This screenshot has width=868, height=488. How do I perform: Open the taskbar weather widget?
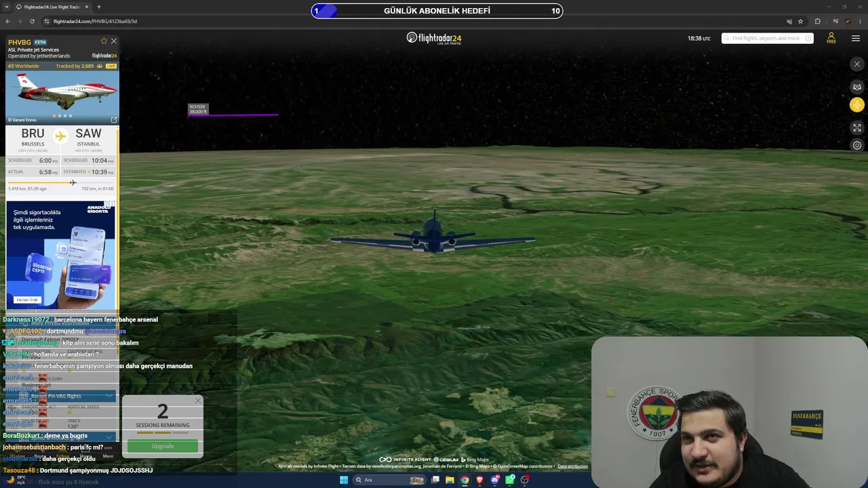(x=15, y=480)
